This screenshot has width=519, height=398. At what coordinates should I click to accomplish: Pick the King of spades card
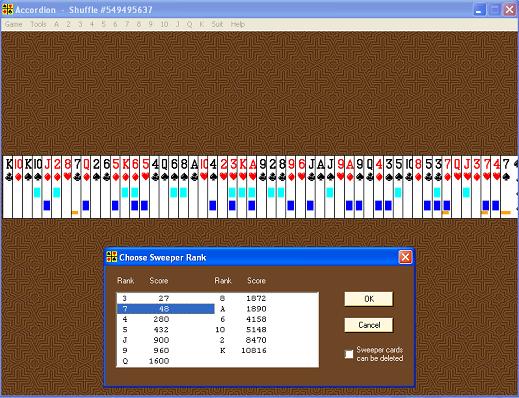click(28, 187)
